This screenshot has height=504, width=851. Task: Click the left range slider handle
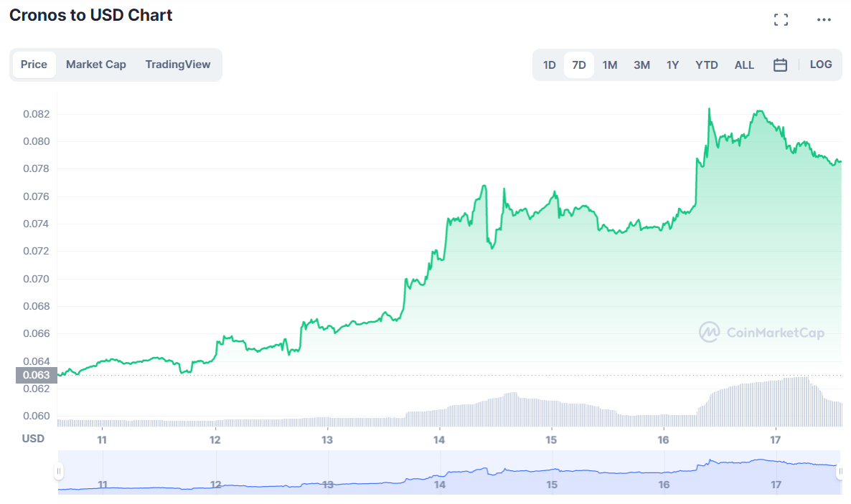click(59, 471)
